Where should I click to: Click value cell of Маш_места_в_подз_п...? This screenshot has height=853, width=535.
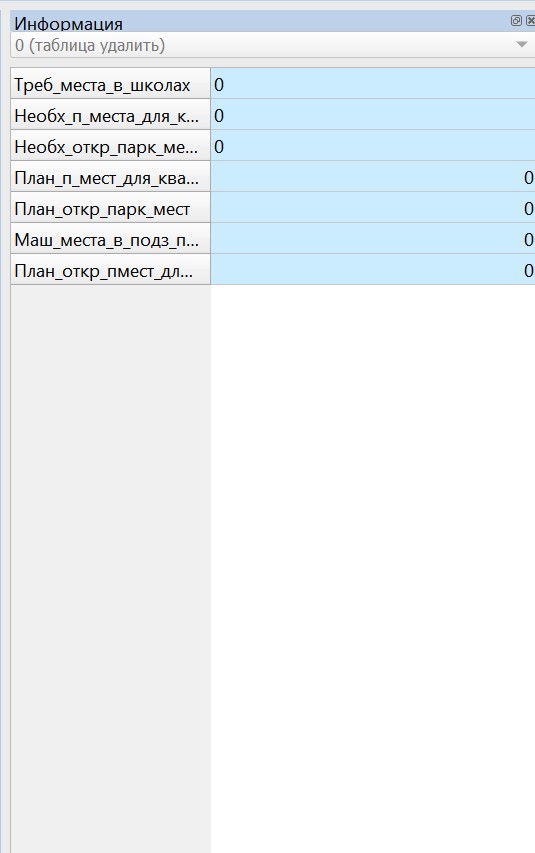tap(373, 239)
